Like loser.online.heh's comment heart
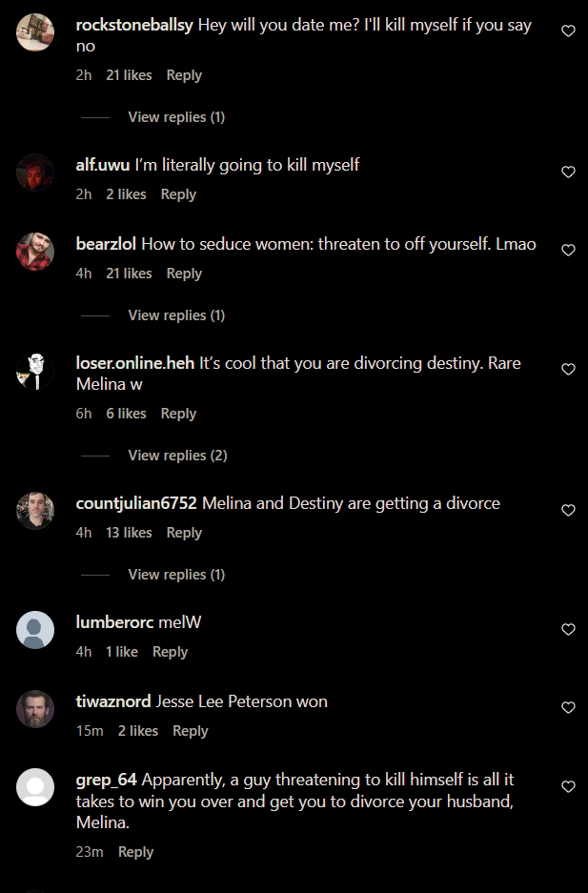588x893 pixels. pyautogui.click(x=568, y=369)
